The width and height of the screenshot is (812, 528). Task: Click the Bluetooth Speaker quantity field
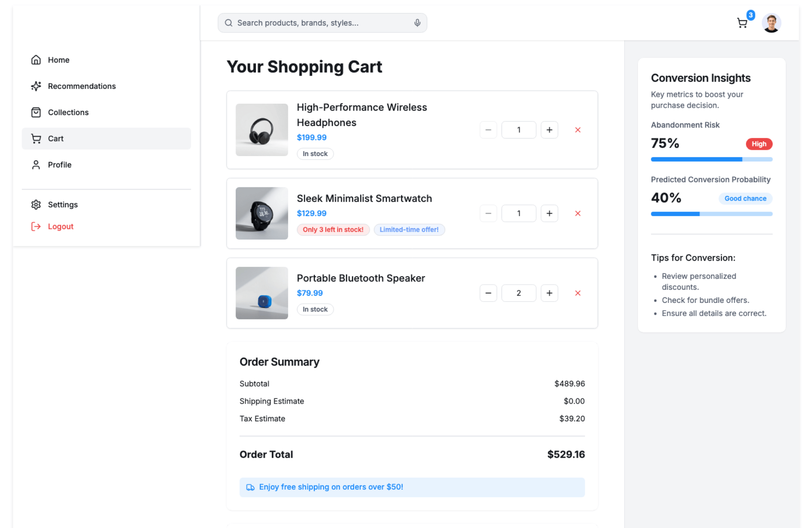[518, 293]
